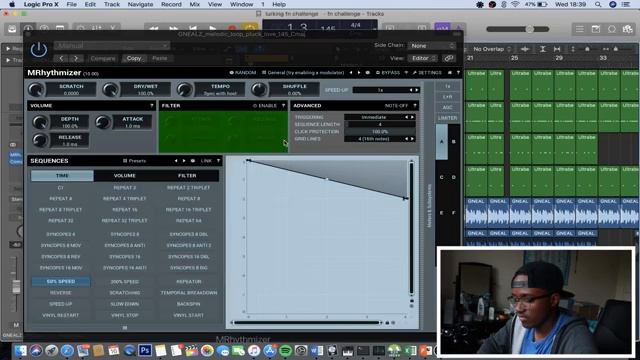Open the SPEED-UP 1x selector
The height and width of the screenshot is (360, 640).
[x=386, y=90]
